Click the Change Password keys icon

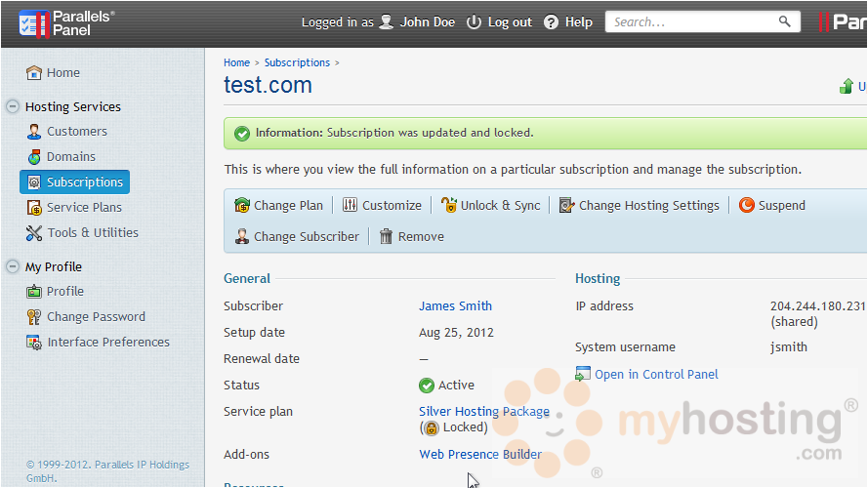pyautogui.click(x=34, y=316)
